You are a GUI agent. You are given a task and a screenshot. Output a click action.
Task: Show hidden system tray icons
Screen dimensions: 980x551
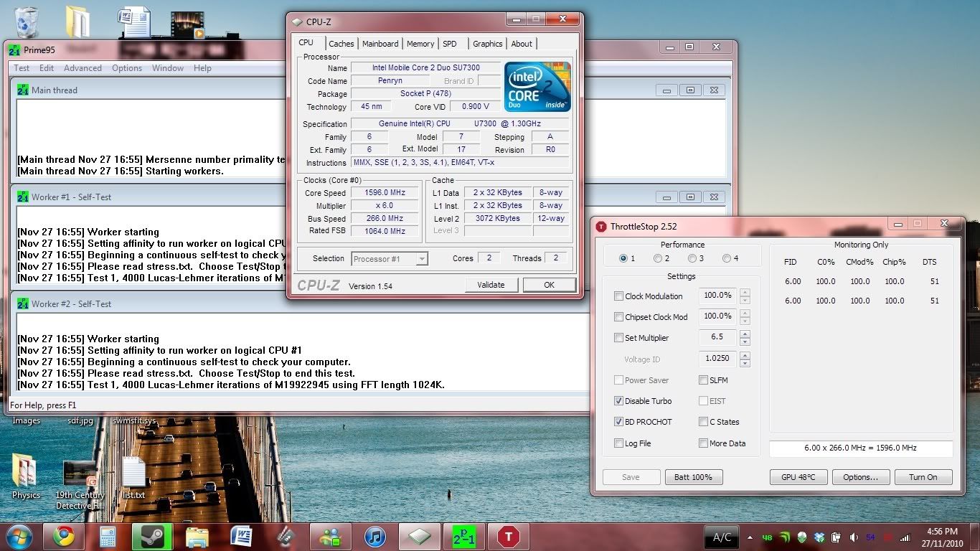[x=750, y=537]
